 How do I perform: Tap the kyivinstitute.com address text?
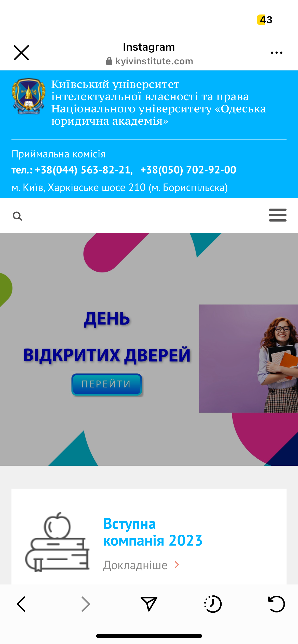(x=154, y=61)
